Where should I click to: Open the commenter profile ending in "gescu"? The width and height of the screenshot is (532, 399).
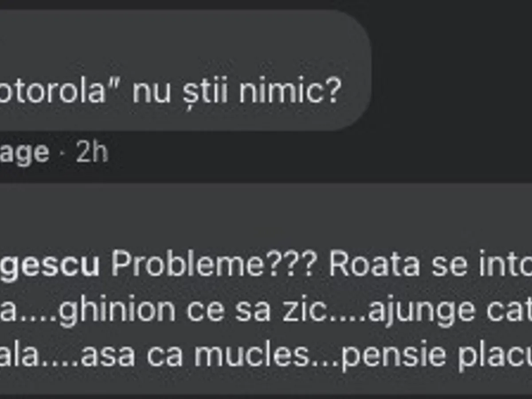point(49,265)
